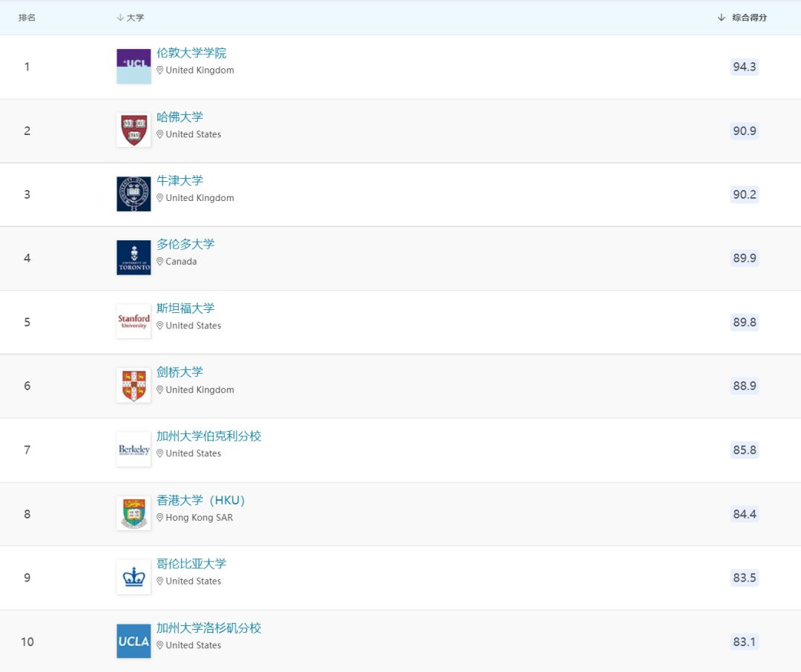
Task: Open the 香港大学（HKU） link
Action: [x=200, y=501]
